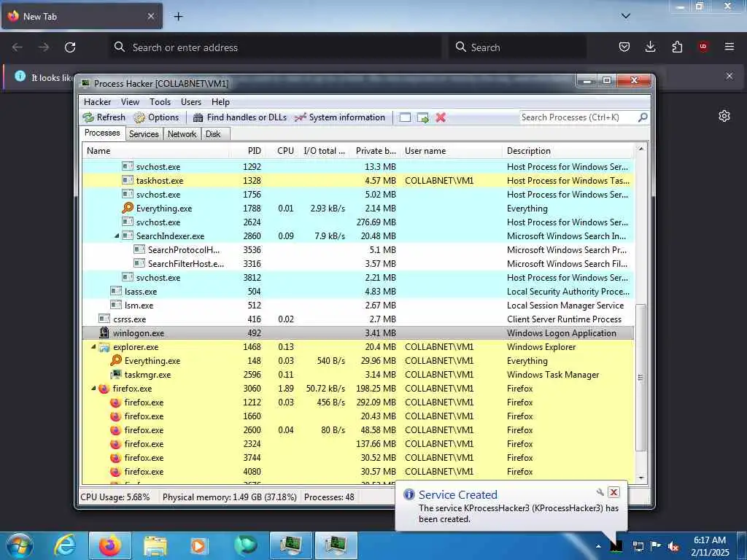Close the Service Created notification balloon

(x=614, y=492)
